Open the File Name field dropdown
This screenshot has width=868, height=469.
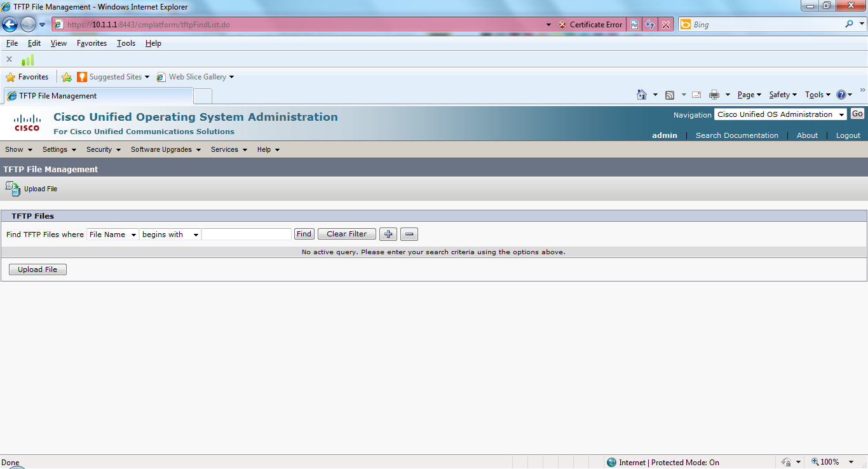point(112,234)
